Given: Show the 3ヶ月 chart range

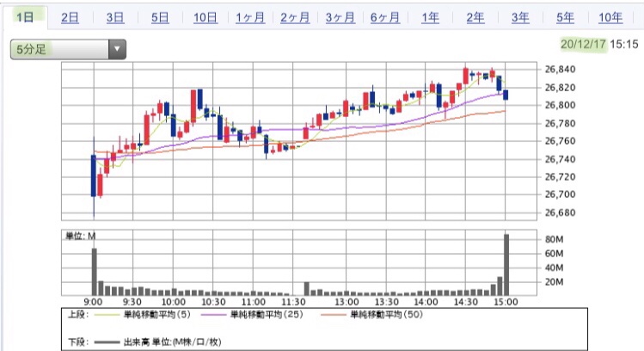Looking at the screenshot, I should (340, 18).
